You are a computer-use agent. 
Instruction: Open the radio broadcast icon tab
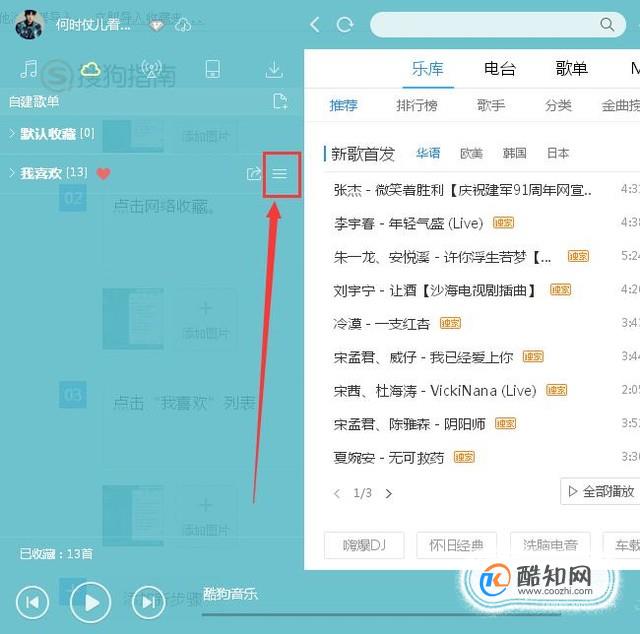click(151, 69)
